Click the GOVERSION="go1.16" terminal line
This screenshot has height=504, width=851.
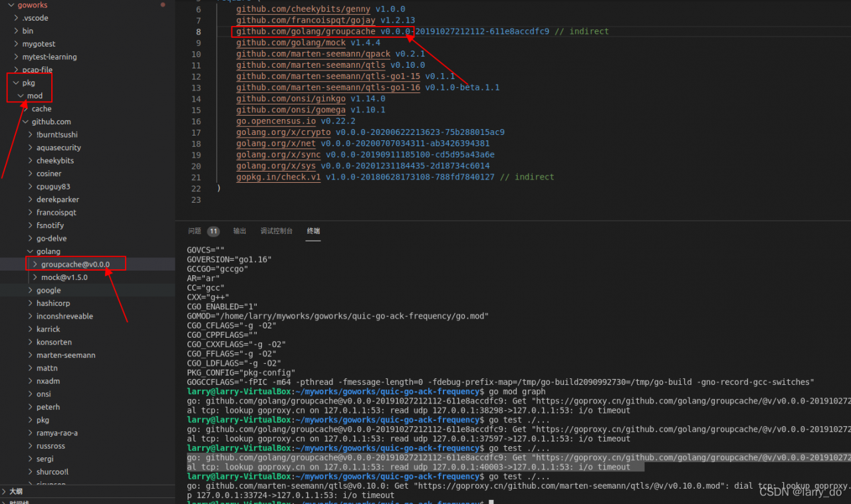coord(229,259)
